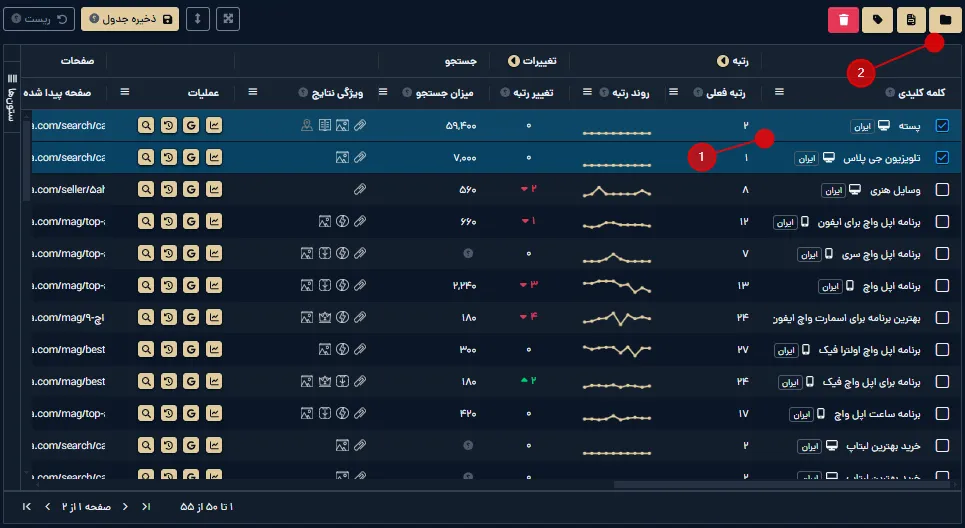Uncheck the تلویزیون جی پلاس checkbox
This screenshot has height=528, width=965.
click(942, 158)
